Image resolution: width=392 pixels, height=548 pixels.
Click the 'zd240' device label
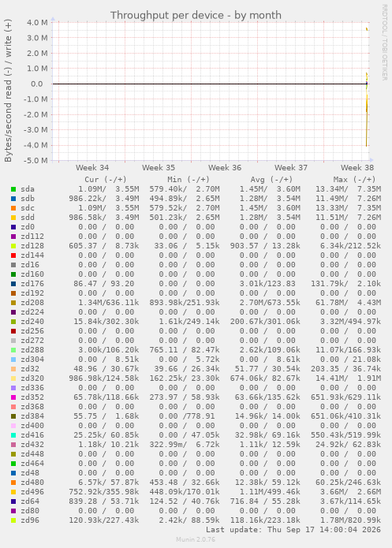pos(32,321)
